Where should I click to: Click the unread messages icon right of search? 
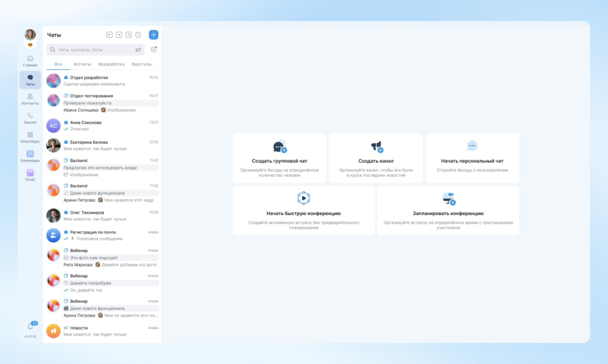tap(154, 49)
